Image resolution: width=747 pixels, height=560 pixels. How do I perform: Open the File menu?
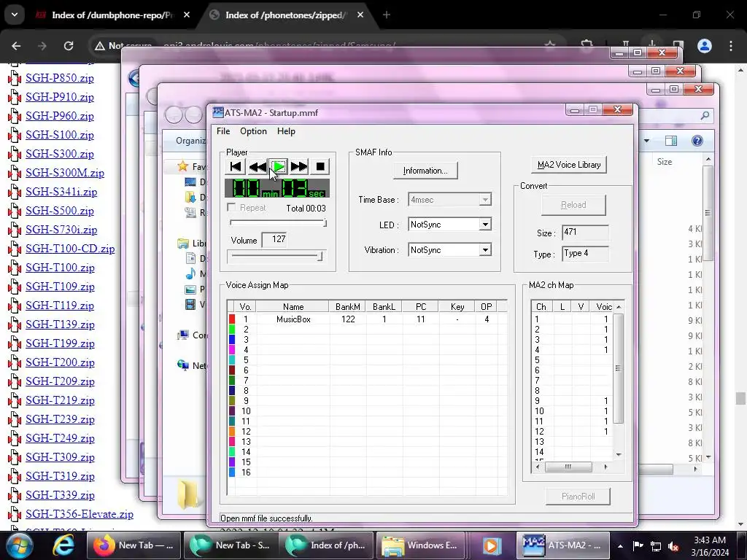point(223,131)
